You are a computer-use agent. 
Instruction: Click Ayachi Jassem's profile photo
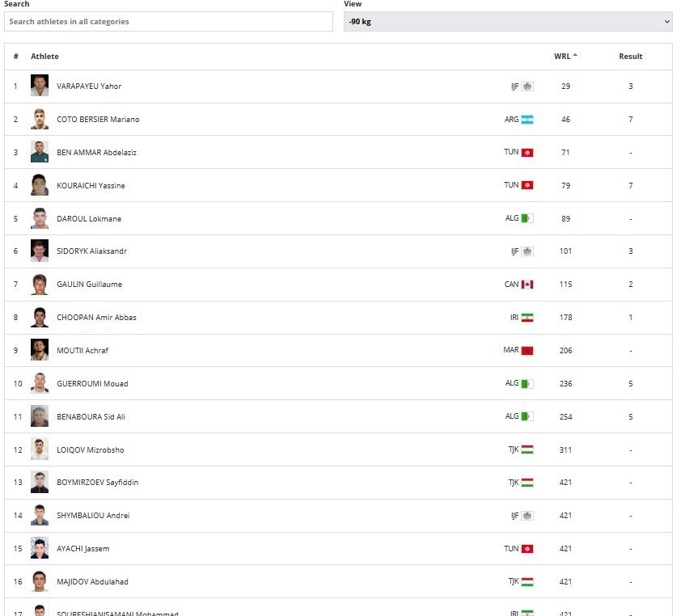pos(40,548)
